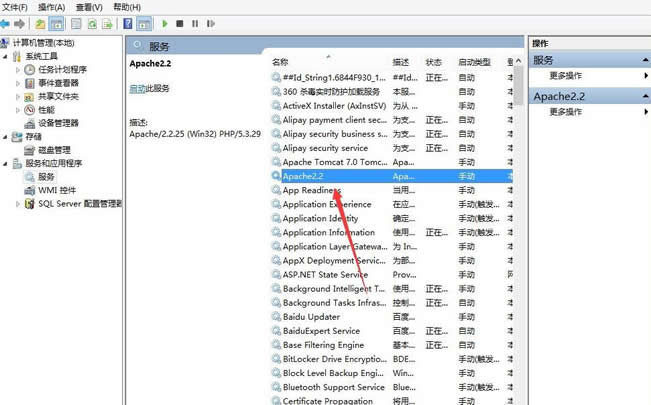The image size is (651, 405).
Task: Collapse the 服务 section in actions pane
Action: click(646, 60)
